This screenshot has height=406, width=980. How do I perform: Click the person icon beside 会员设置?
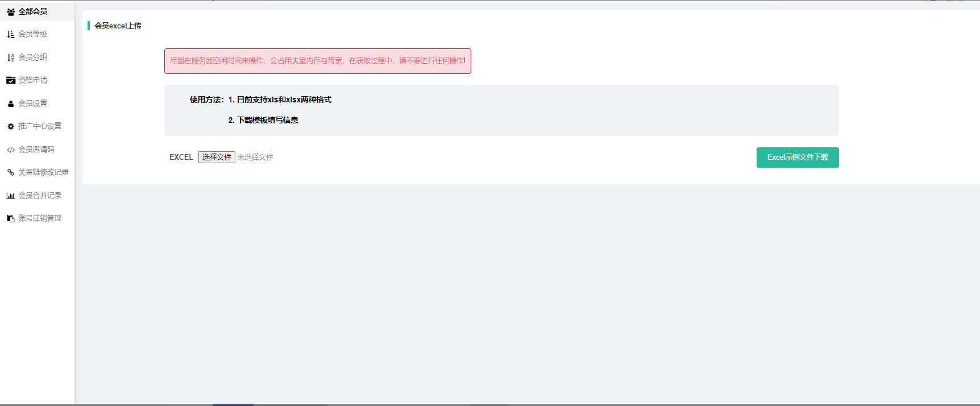tap(11, 103)
